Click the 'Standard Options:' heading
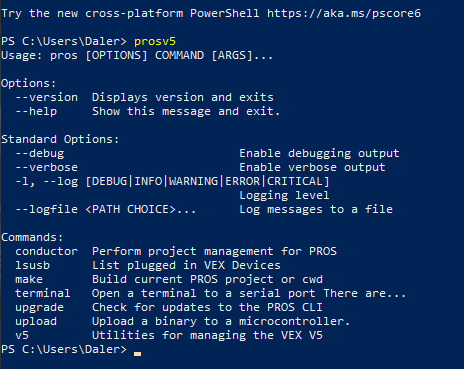Viewport: 464px width, 369px height. click(x=60, y=139)
